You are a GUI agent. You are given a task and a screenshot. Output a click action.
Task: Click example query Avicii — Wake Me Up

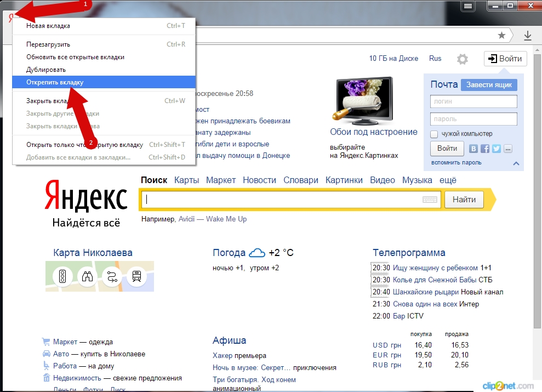pos(213,219)
